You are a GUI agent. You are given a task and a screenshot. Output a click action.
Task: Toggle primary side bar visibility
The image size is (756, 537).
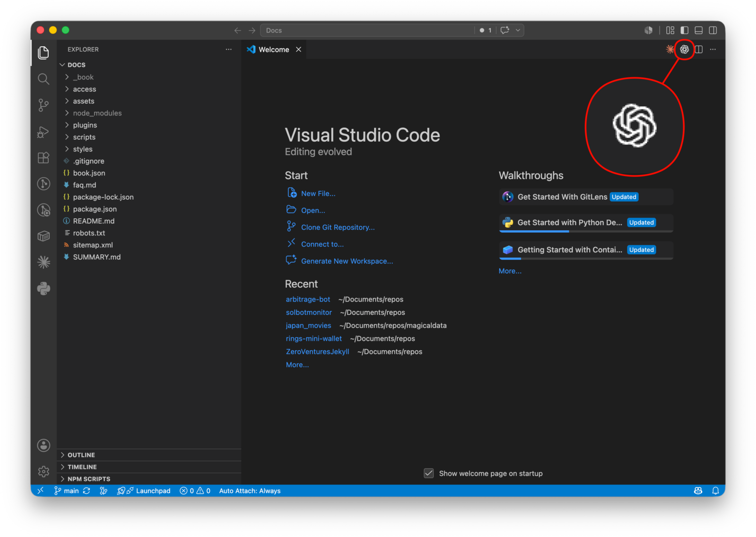[x=684, y=30]
